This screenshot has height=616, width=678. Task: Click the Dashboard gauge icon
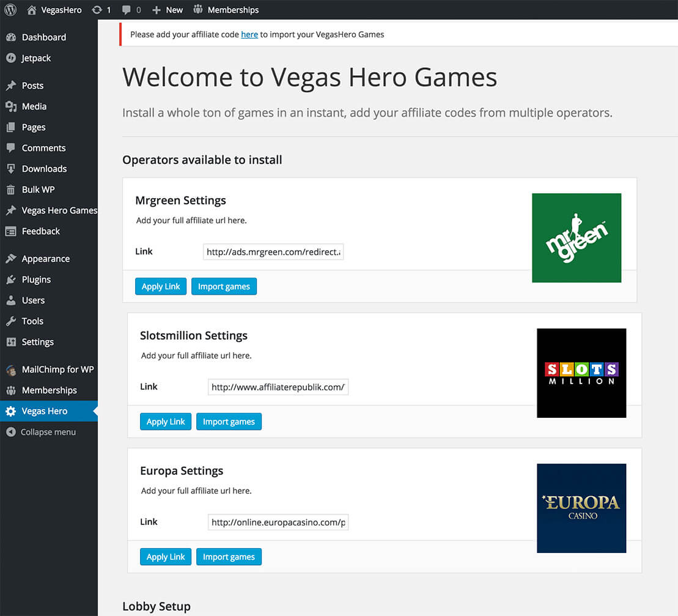[x=11, y=37]
